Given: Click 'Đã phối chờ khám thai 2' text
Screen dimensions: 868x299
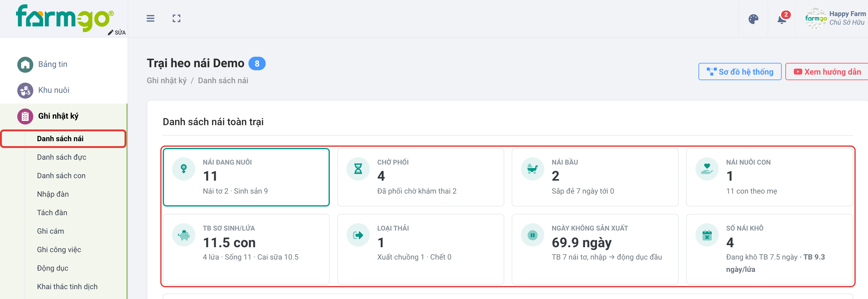Looking at the screenshot, I should [x=416, y=191].
